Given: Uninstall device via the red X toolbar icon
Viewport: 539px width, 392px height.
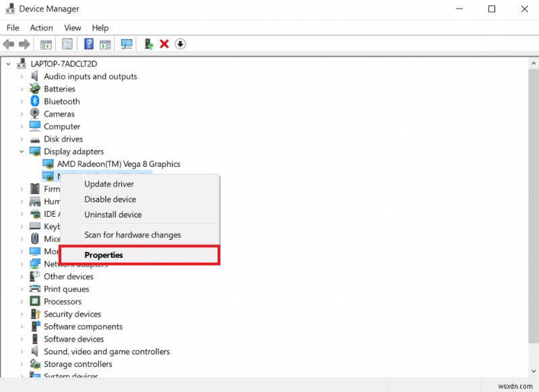Looking at the screenshot, I should click(164, 44).
